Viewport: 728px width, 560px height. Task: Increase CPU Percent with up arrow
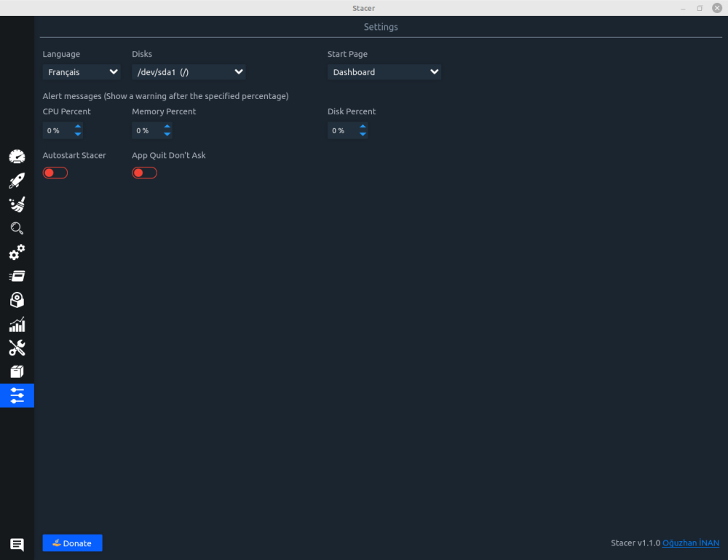click(78, 126)
